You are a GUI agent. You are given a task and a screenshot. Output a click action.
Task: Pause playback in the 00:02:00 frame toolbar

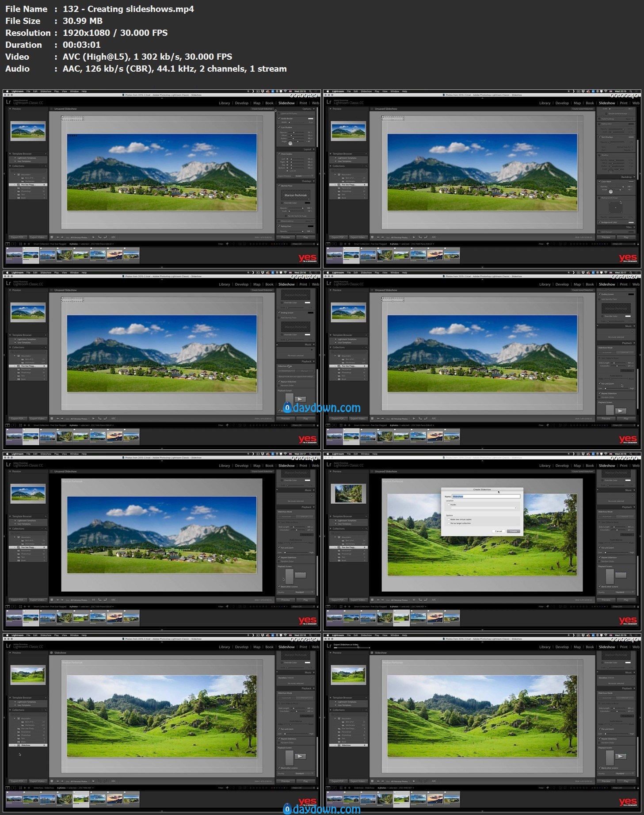coord(414,600)
